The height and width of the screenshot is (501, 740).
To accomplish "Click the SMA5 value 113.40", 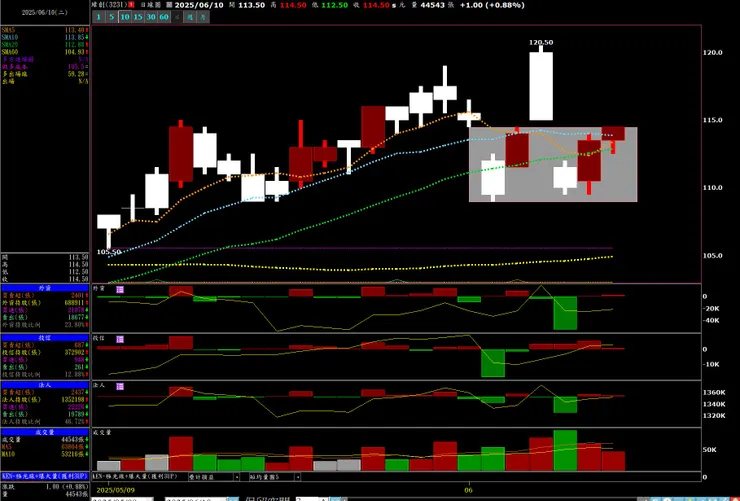I will [76, 30].
